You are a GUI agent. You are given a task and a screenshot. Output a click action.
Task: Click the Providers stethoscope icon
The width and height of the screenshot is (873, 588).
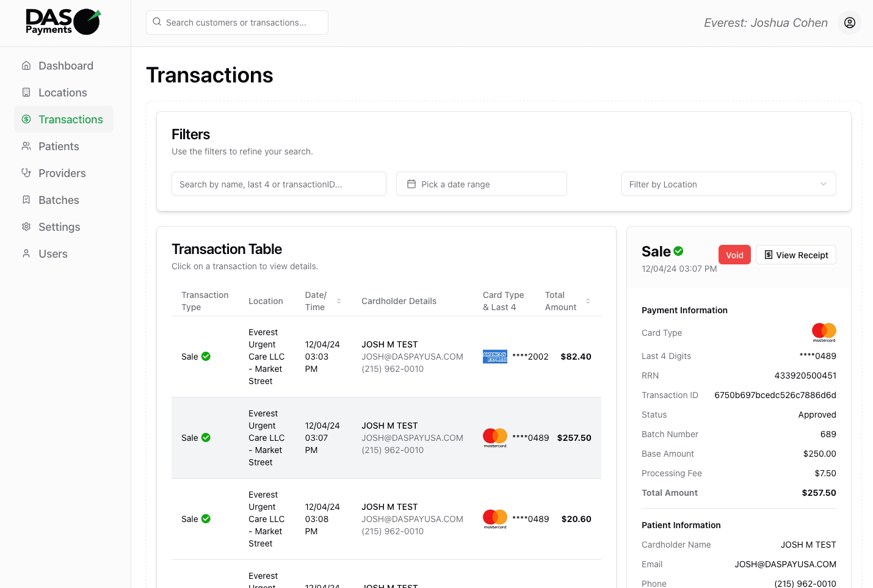coord(26,173)
